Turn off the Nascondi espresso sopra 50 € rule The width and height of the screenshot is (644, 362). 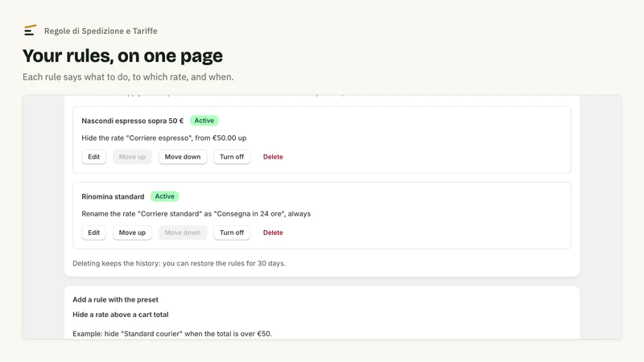point(232,157)
